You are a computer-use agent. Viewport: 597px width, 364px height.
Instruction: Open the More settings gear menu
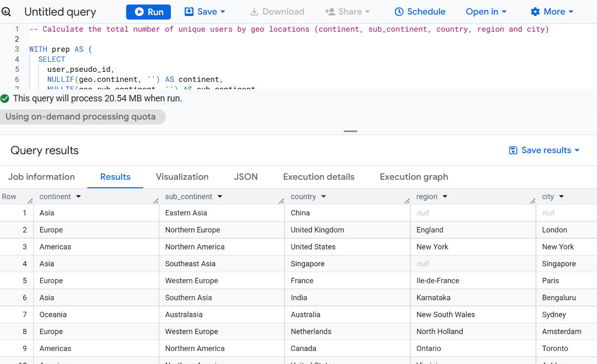[x=552, y=12]
